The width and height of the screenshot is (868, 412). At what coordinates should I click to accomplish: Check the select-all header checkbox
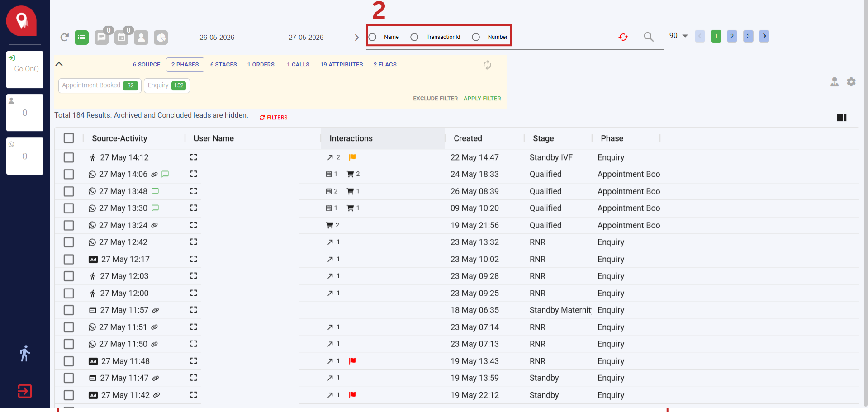(x=69, y=138)
